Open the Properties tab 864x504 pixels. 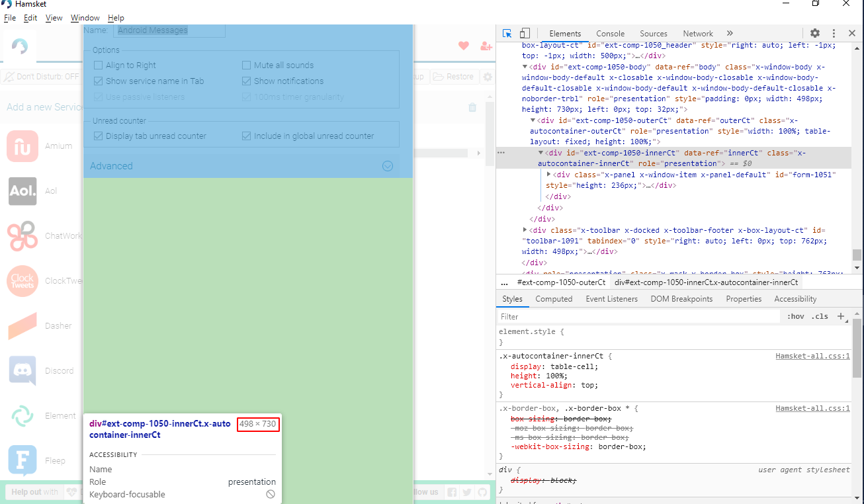[744, 299]
